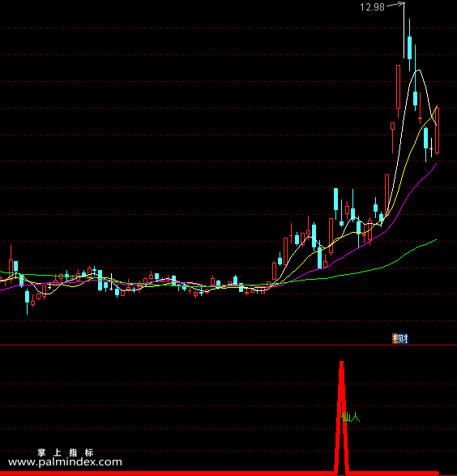457x476 pixels.
Task: Click the green long-term moving average line end
Action: click(x=436, y=240)
